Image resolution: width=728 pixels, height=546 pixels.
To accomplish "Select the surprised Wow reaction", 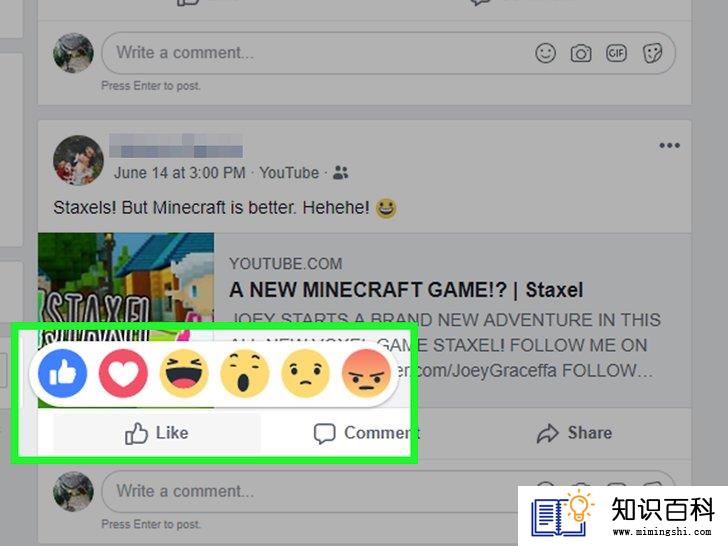I will 245,373.
